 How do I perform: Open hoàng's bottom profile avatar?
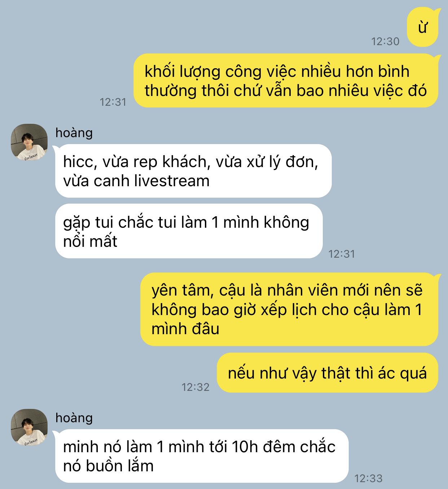(29, 427)
